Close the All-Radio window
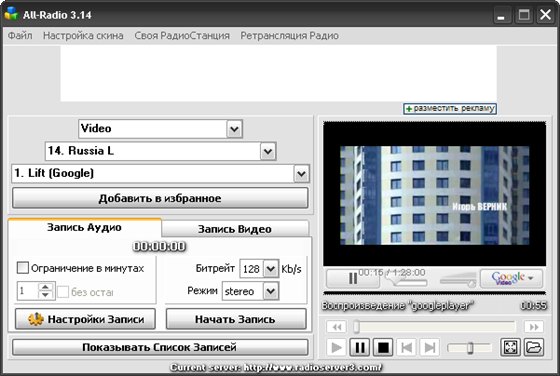Image resolution: width=560 pixels, height=376 pixels. coord(545,15)
